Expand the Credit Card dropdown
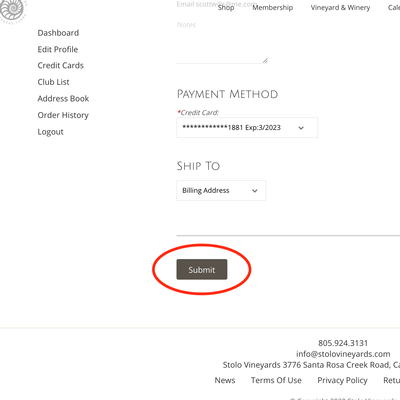The height and width of the screenshot is (400, 400). pyautogui.click(x=247, y=128)
